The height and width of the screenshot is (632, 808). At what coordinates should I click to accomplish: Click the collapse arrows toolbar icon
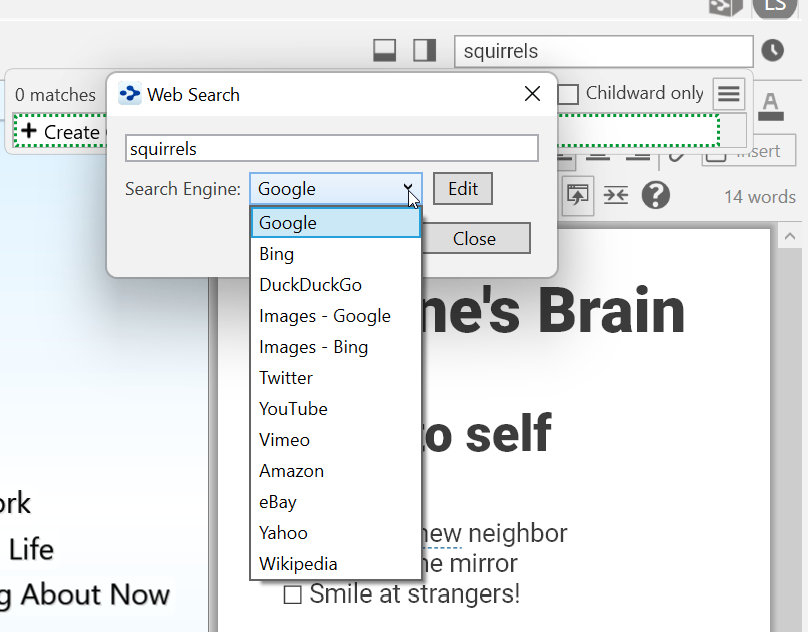[616, 195]
